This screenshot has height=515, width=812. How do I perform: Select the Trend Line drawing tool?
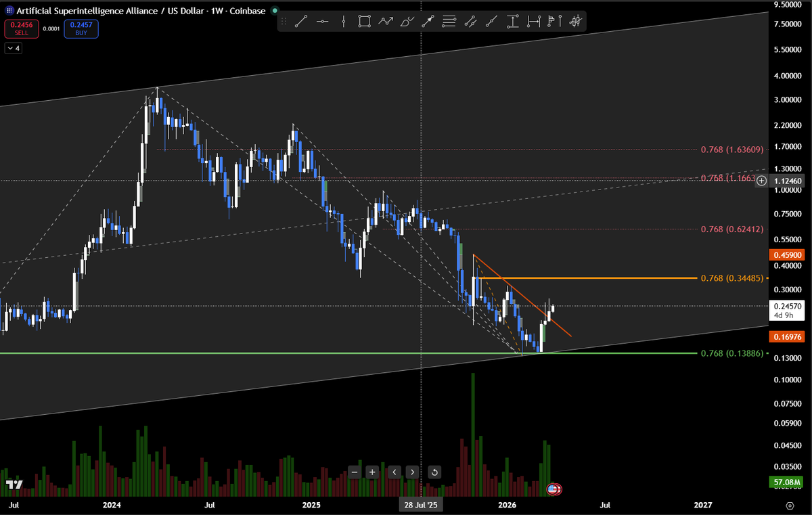point(302,22)
